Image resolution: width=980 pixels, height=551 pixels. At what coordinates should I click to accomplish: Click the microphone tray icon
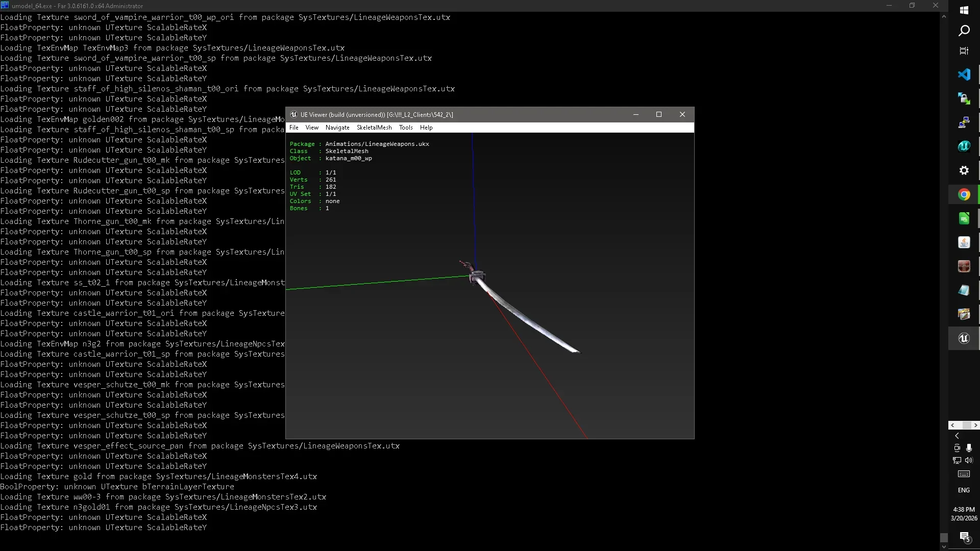[x=969, y=448]
